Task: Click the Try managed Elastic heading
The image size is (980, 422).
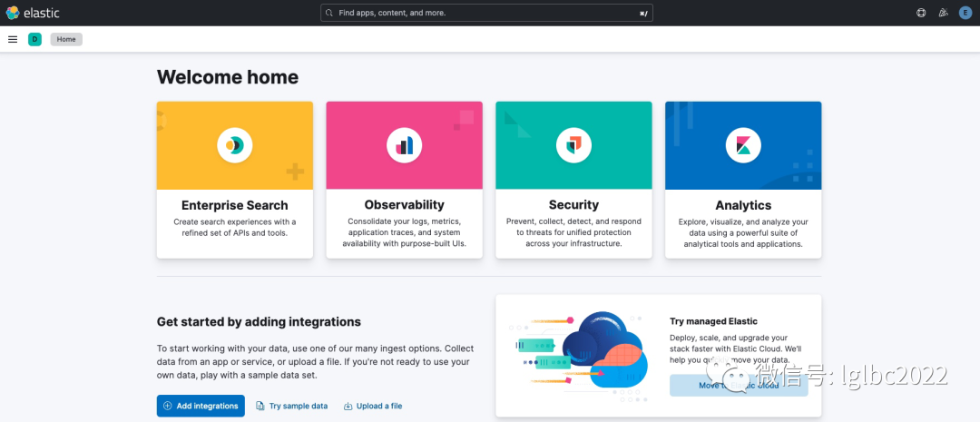Action: pos(714,321)
